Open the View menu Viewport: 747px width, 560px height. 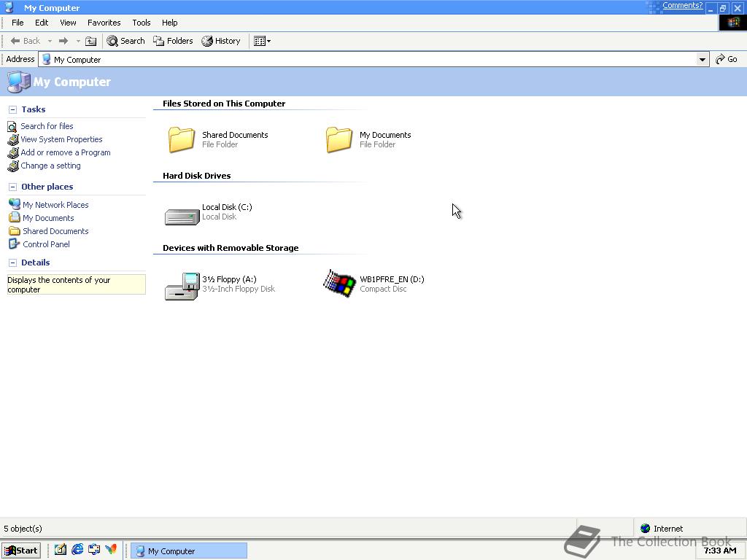point(68,23)
